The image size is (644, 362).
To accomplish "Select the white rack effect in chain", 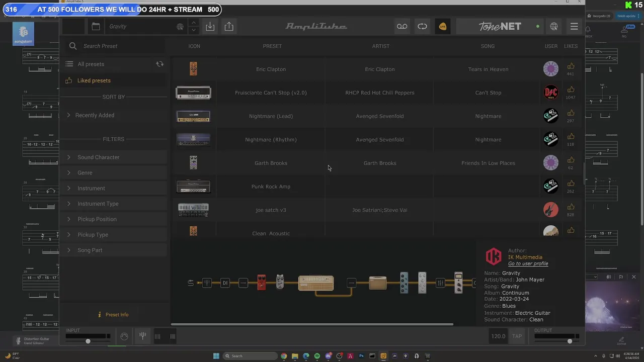I will click(422, 283).
